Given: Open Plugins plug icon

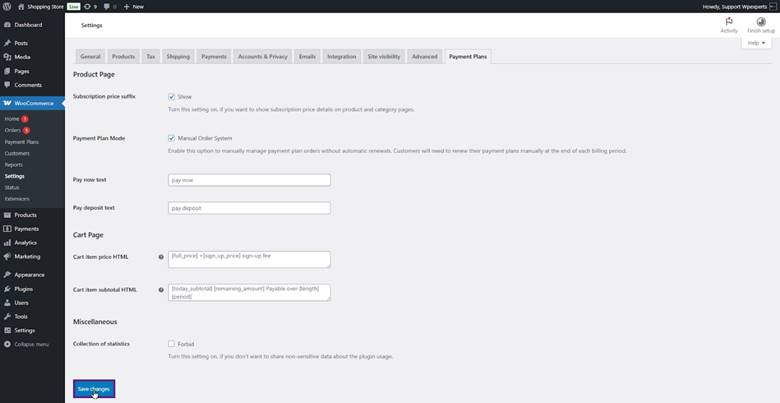Looking at the screenshot, I should click(7, 289).
